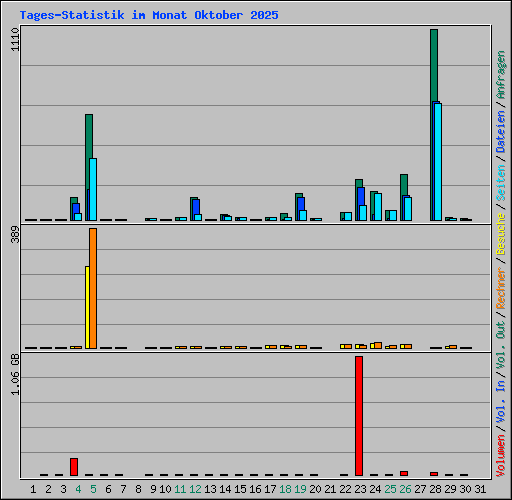512x500 pixels.
Task: Select the green day 25 axis label
Action: 390,489
